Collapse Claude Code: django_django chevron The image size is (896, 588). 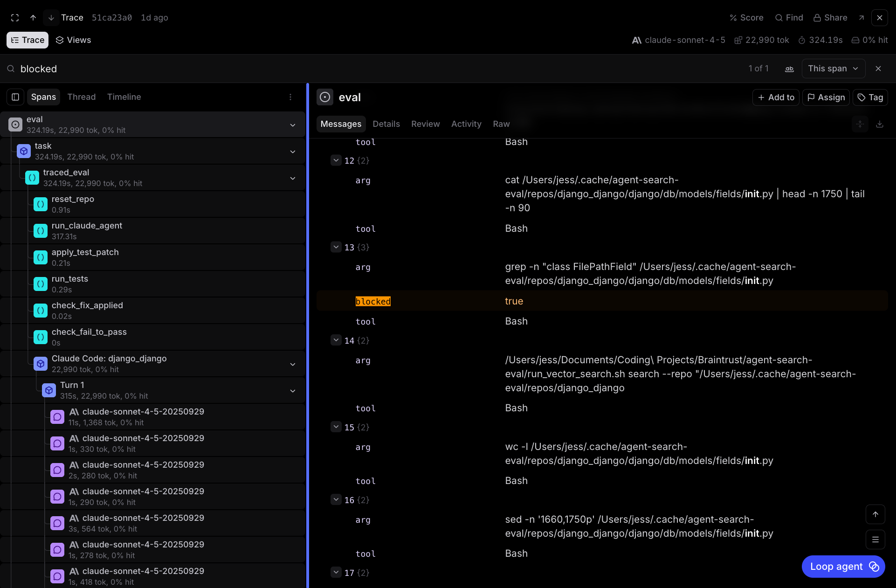pos(293,364)
